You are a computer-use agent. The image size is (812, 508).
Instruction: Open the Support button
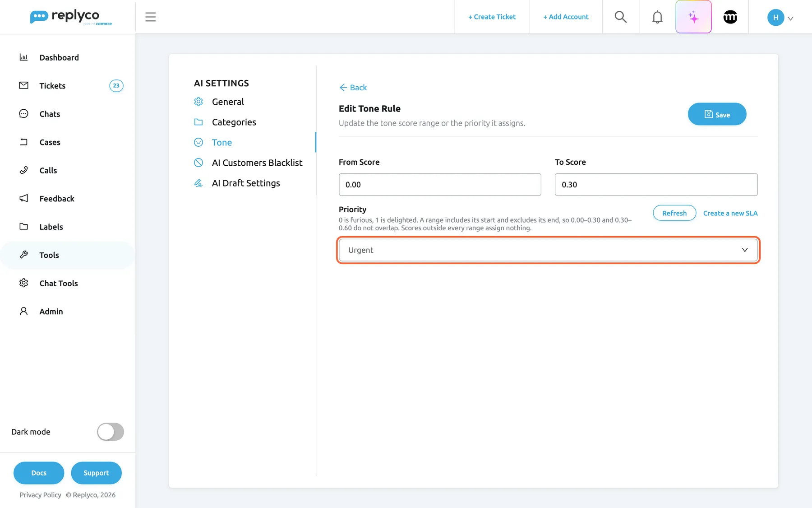click(x=96, y=473)
